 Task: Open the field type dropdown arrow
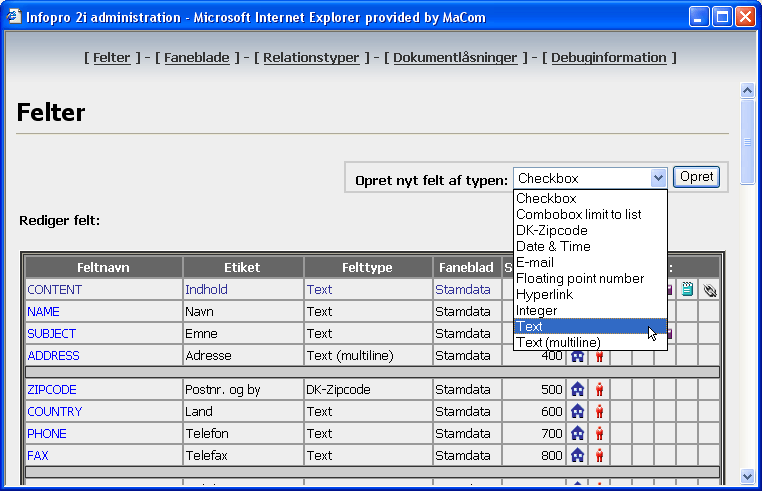(x=658, y=178)
